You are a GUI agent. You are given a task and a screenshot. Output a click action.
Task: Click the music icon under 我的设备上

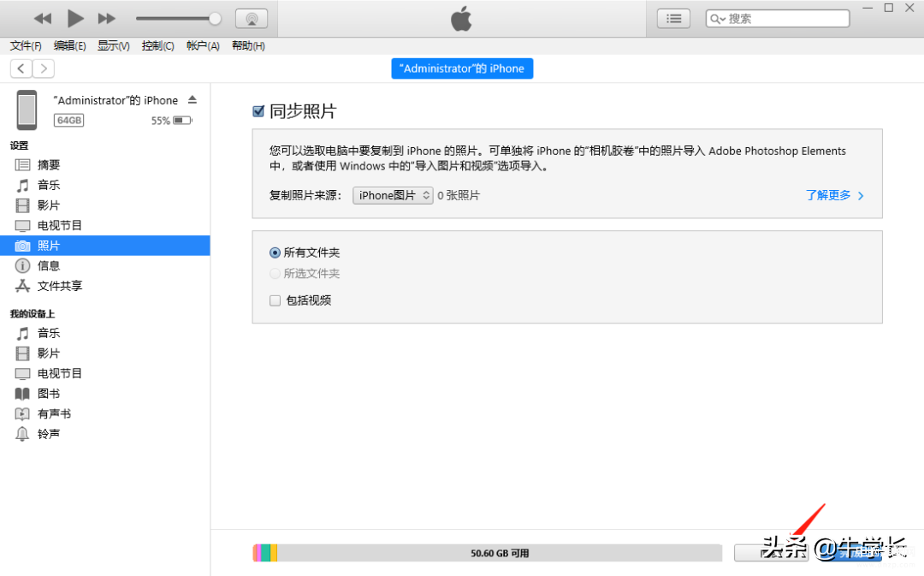tap(22, 334)
